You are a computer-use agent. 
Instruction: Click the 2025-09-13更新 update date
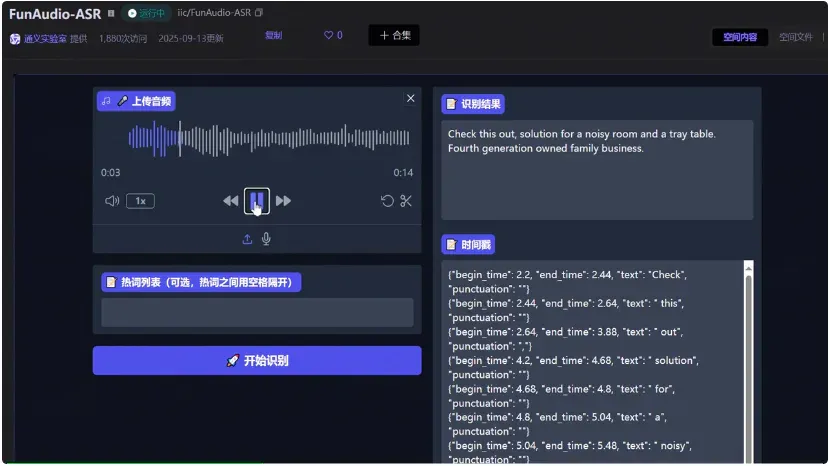pyautogui.click(x=191, y=39)
